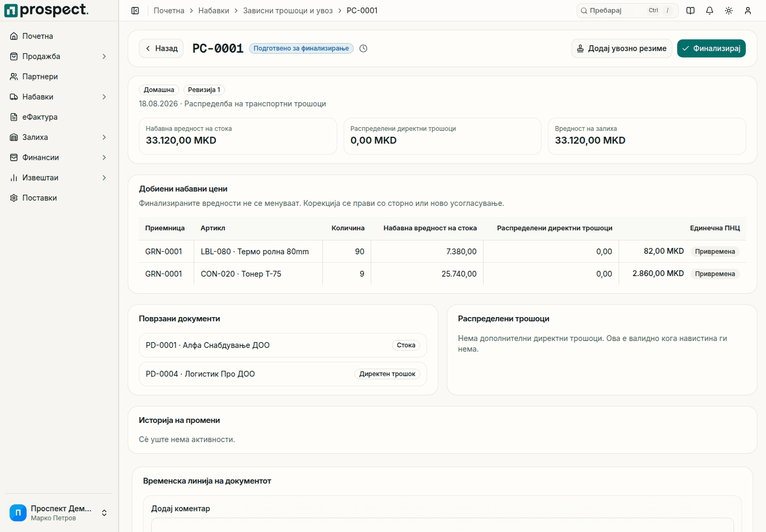Expand the Продажба menu chevron
The image size is (766, 532).
point(104,56)
